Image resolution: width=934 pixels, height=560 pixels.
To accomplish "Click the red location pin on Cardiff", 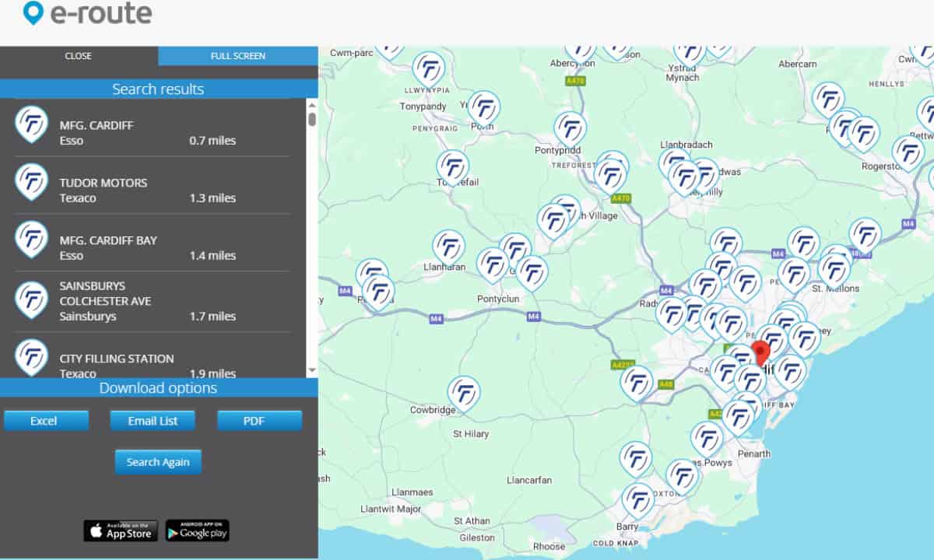I will pyautogui.click(x=760, y=354).
